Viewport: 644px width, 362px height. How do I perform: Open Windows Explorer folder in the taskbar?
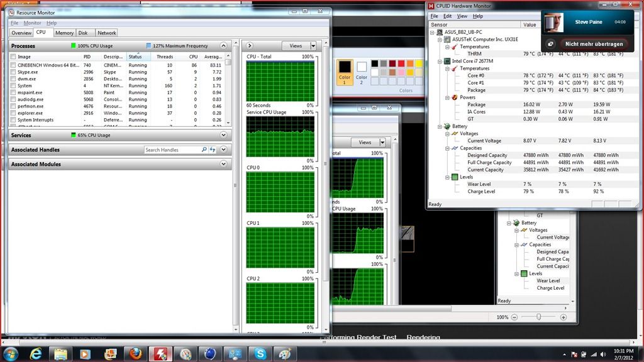coord(60,354)
